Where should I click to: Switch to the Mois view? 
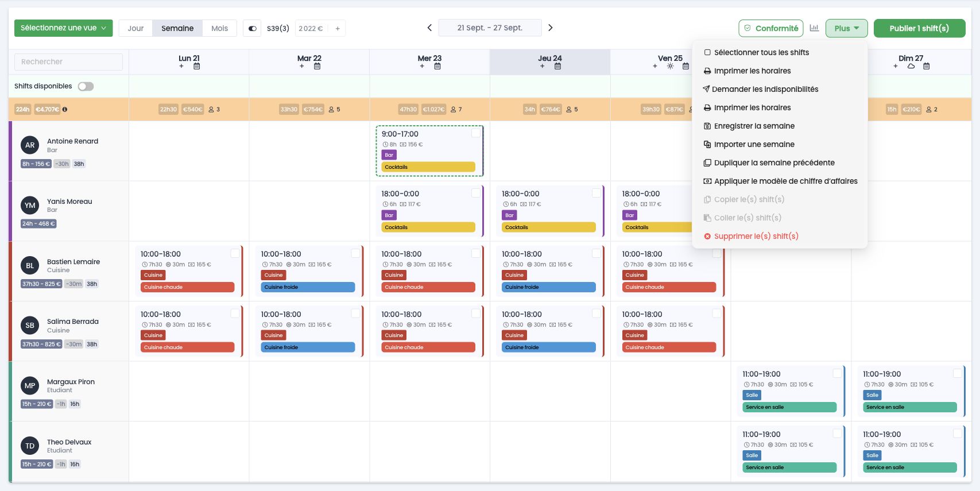219,28
